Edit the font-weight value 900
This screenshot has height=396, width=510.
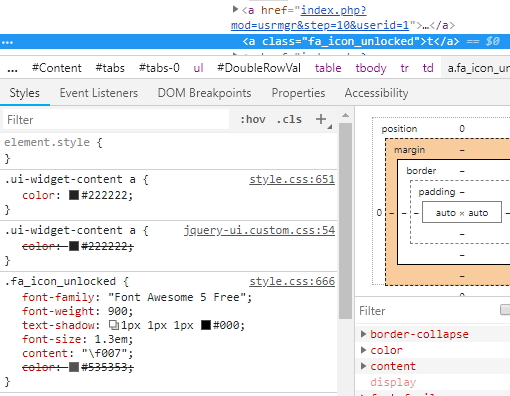(x=118, y=311)
